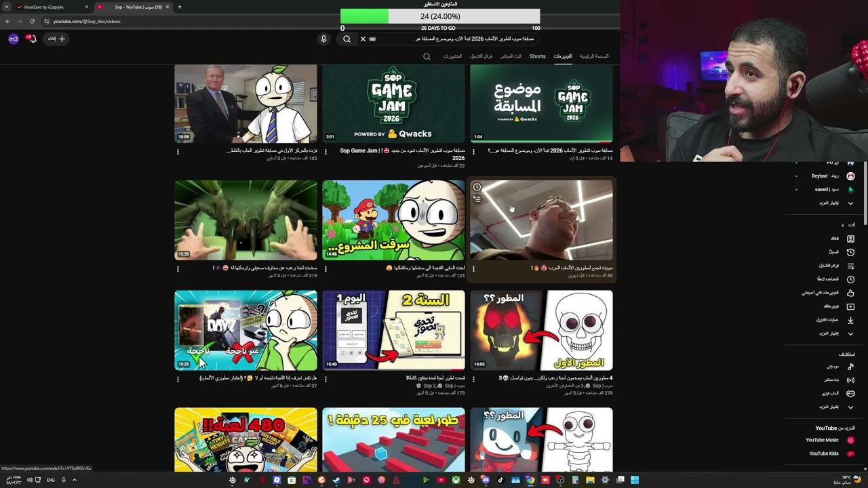Open the Steam icon on the taskbar
Viewport: 868px width, 488px height.
(336, 480)
